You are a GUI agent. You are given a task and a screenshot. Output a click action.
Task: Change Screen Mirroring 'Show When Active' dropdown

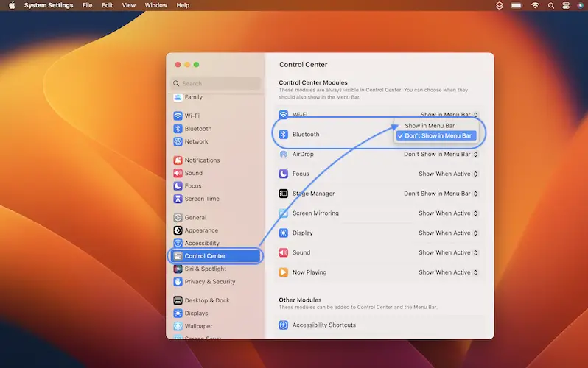pos(448,213)
